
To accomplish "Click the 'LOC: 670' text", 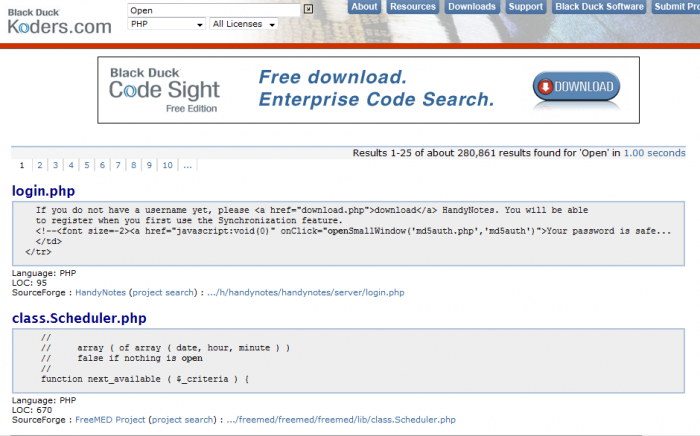I will [x=32, y=410].
